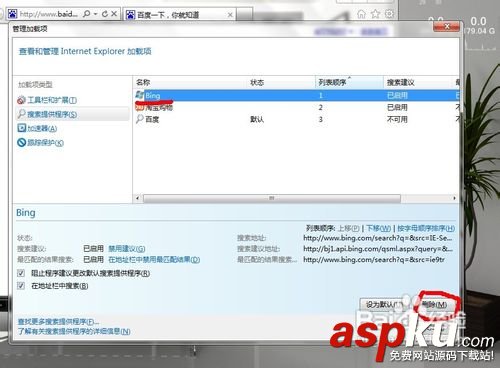Image resolution: width=500 pixels, height=368 pixels.
Task: Open 了解有关搜索提供程序的详细信息(N) link
Action: [x=74, y=332]
